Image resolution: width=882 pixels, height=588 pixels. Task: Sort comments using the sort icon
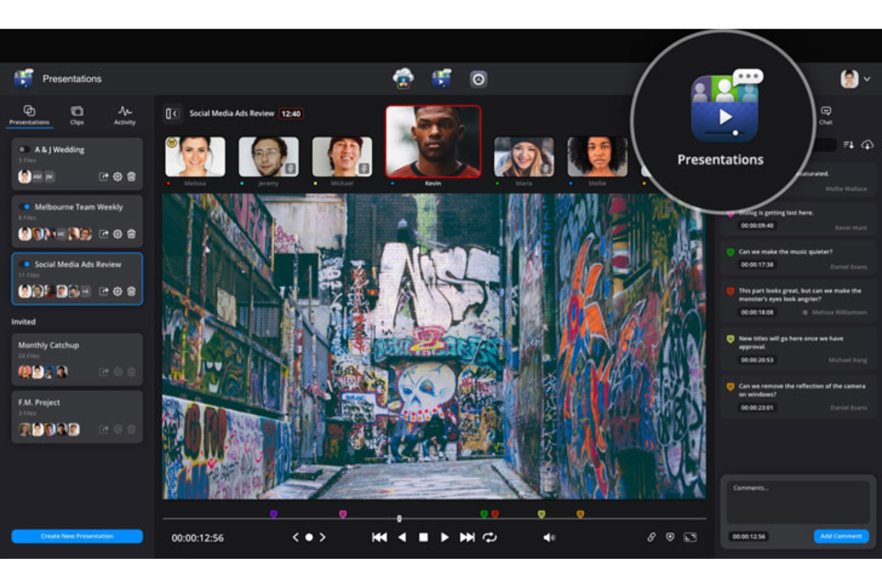tap(849, 145)
